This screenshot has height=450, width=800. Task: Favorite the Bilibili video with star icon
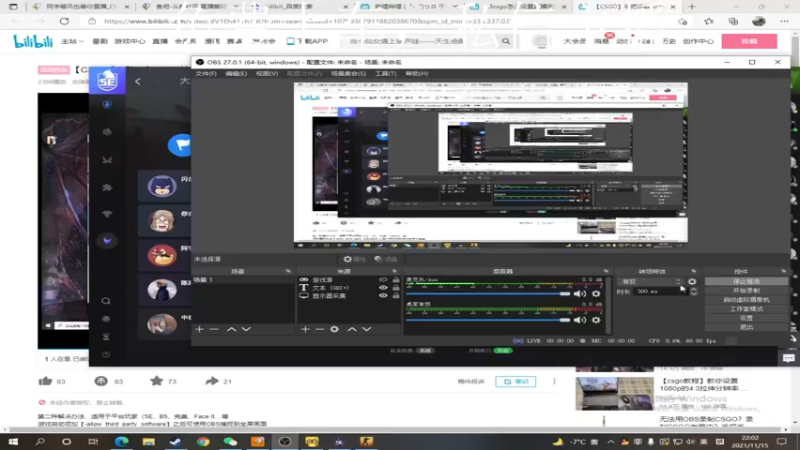[x=156, y=381]
